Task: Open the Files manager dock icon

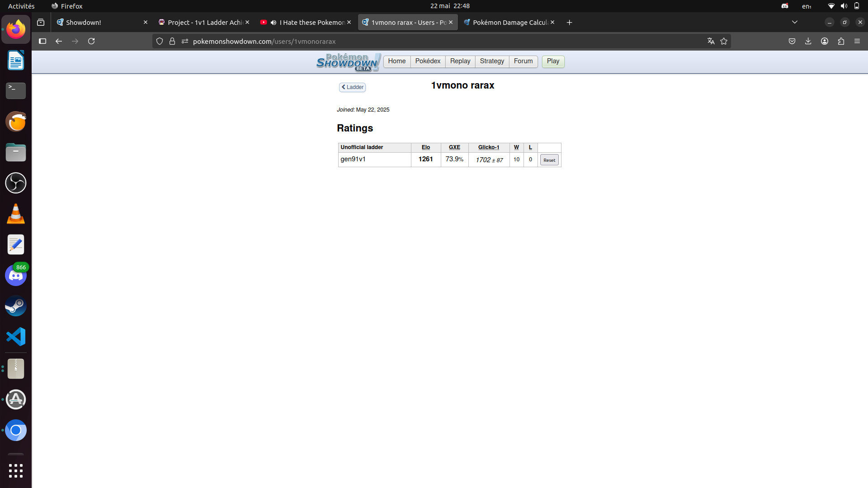Action: [x=16, y=152]
